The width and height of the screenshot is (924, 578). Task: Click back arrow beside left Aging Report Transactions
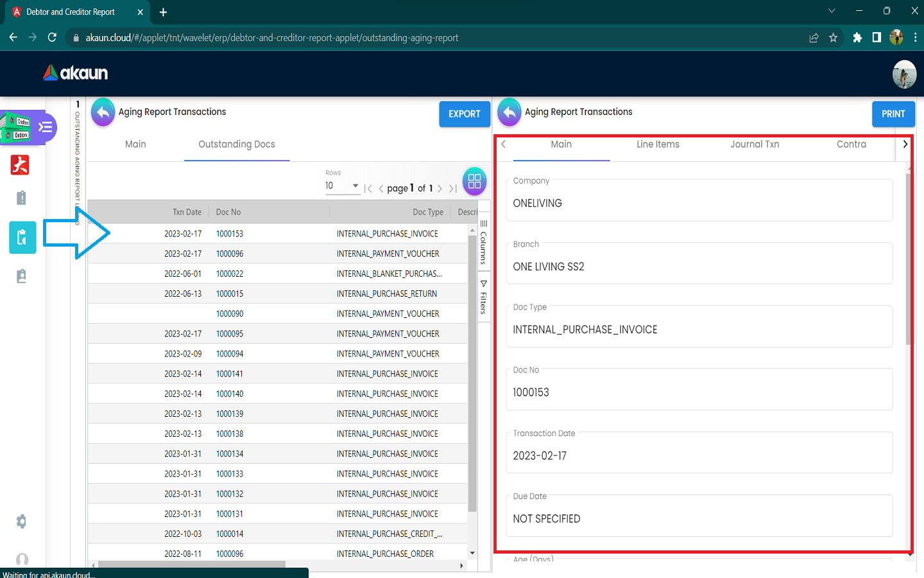103,112
